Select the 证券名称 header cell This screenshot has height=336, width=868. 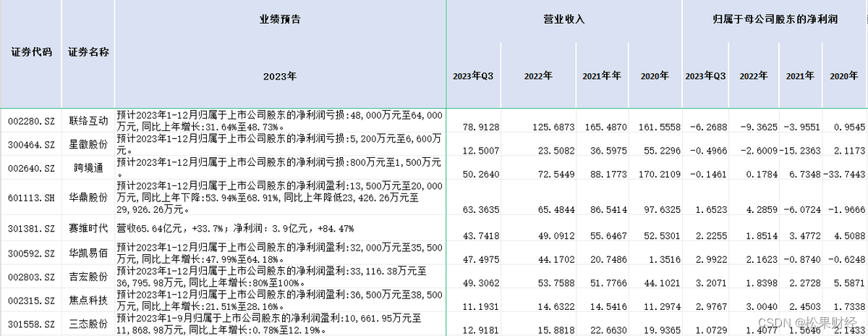(x=88, y=52)
